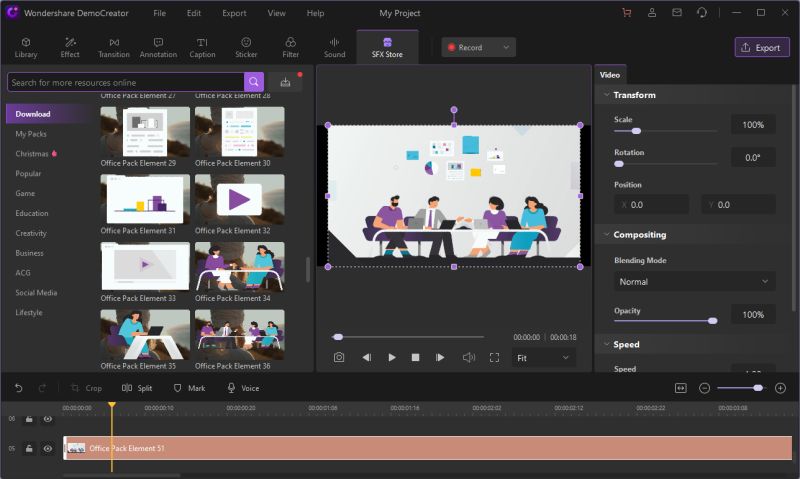Open the mail messages icon
The image size is (800, 479).
pyautogui.click(x=677, y=13)
